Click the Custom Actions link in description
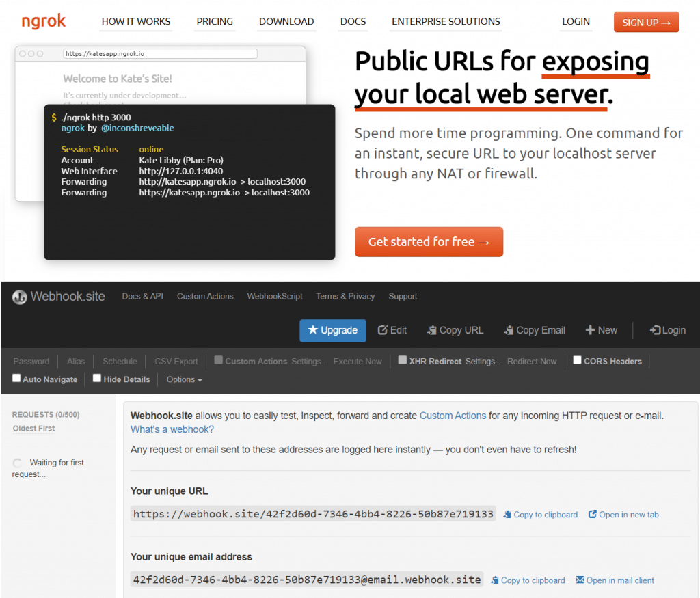Image resolution: width=700 pixels, height=598 pixels. click(453, 416)
